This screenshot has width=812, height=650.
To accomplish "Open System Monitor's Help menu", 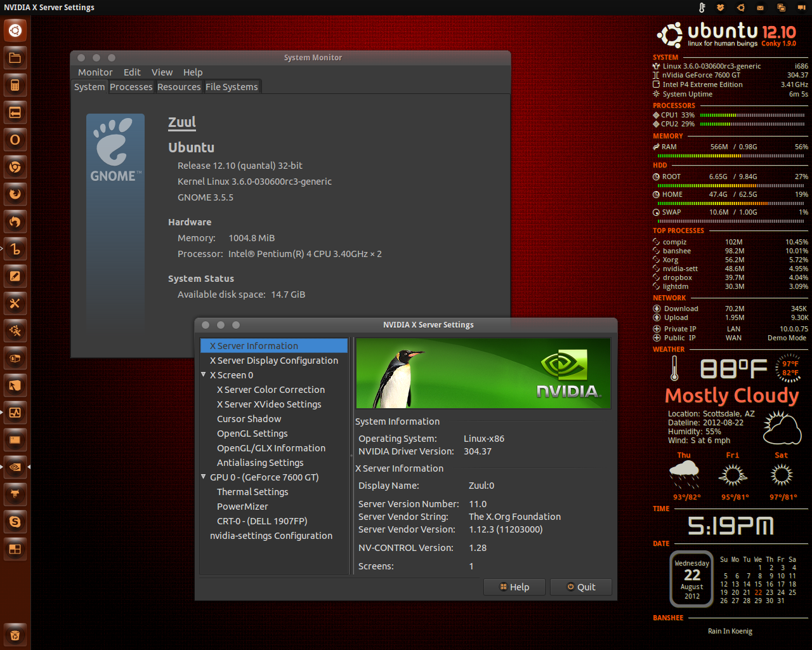I will [193, 72].
